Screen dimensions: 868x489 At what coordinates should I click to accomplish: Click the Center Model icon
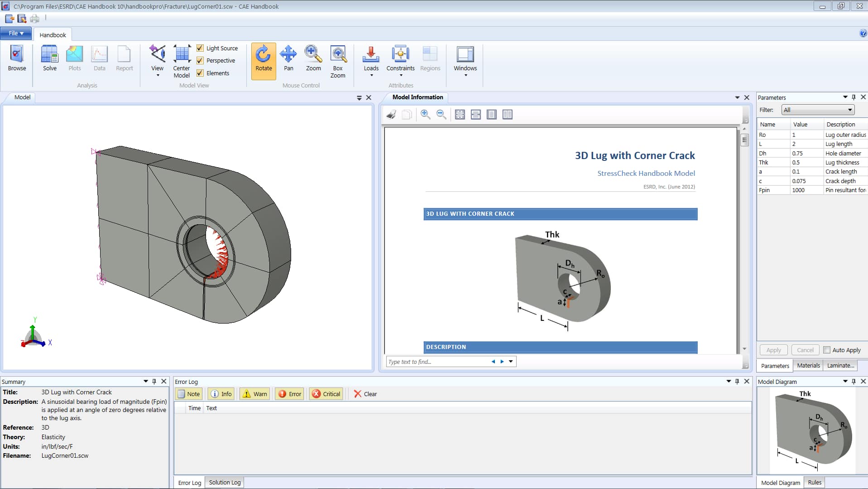(182, 61)
